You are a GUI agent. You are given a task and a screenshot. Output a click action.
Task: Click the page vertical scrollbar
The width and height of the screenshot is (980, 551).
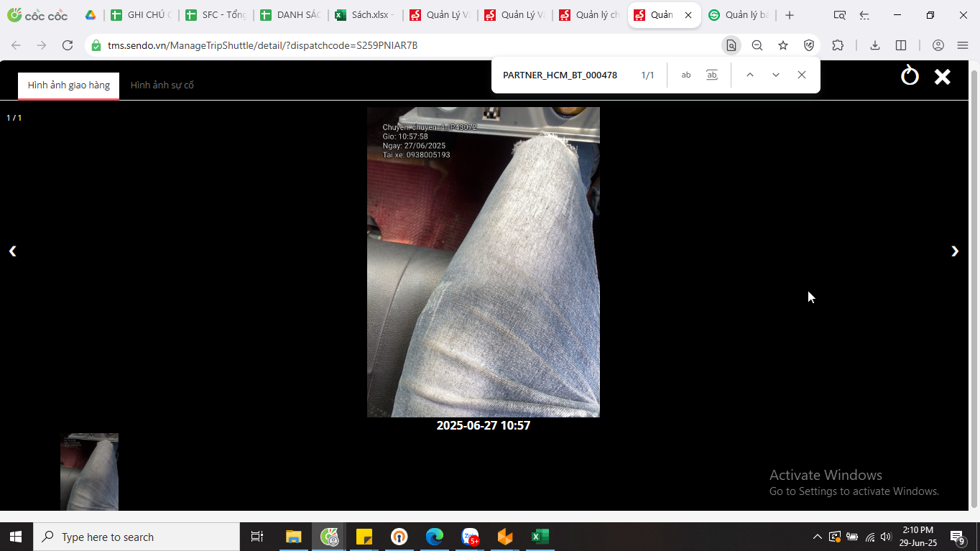[x=974, y=287]
